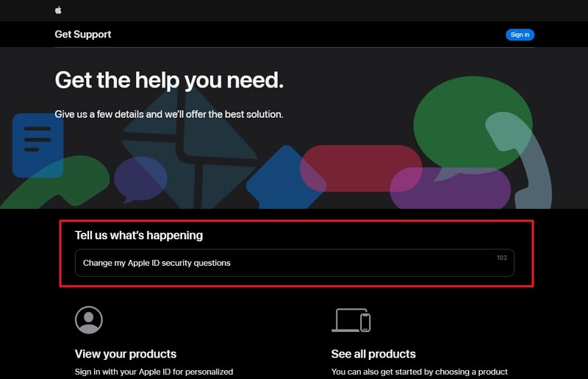Click the Sign in button
Screen dimensions: 588x379
[520, 35]
